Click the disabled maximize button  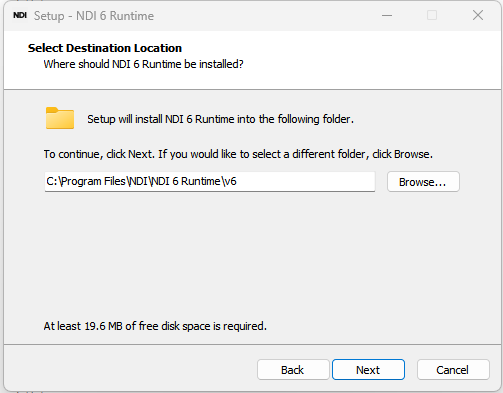coord(432,15)
